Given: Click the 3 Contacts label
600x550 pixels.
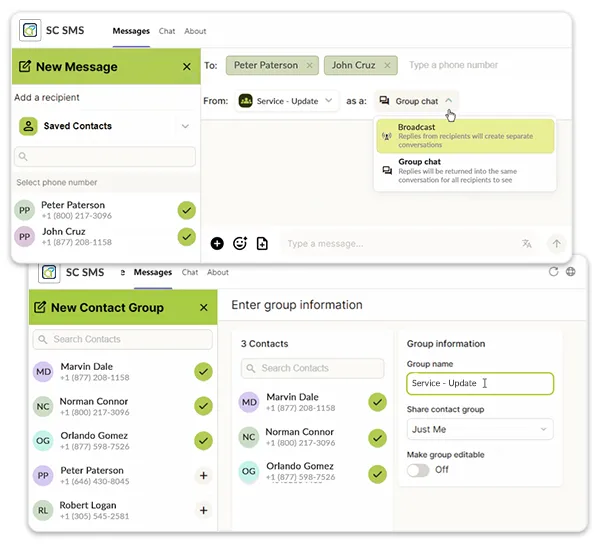Looking at the screenshot, I should point(264,344).
